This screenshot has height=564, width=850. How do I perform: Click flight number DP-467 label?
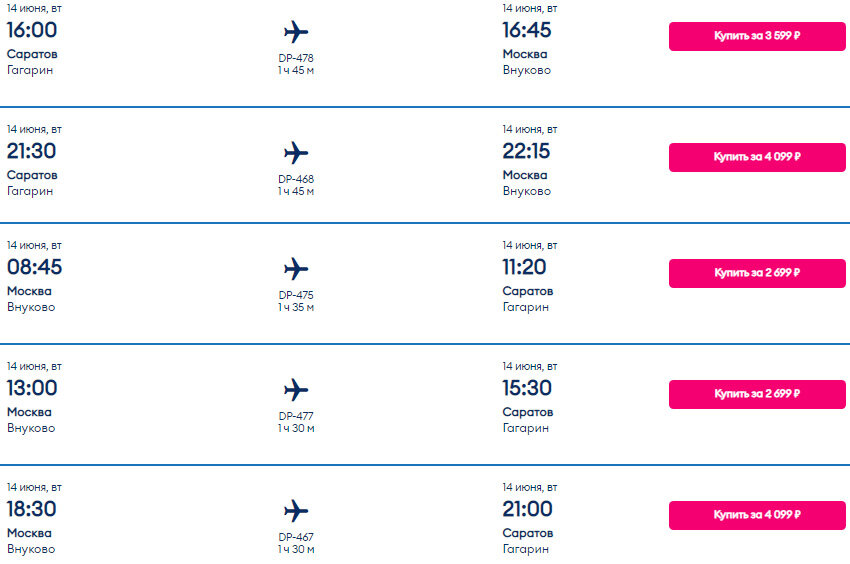coord(296,537)
